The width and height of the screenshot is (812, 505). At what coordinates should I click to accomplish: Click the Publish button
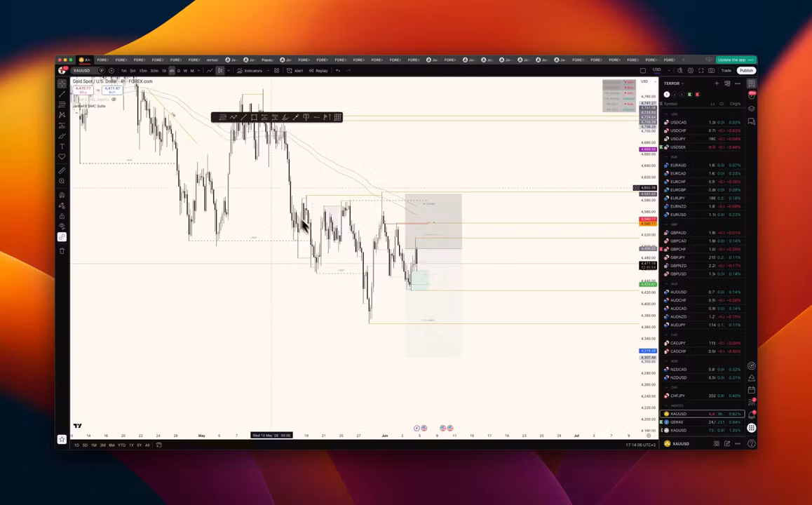746,70
